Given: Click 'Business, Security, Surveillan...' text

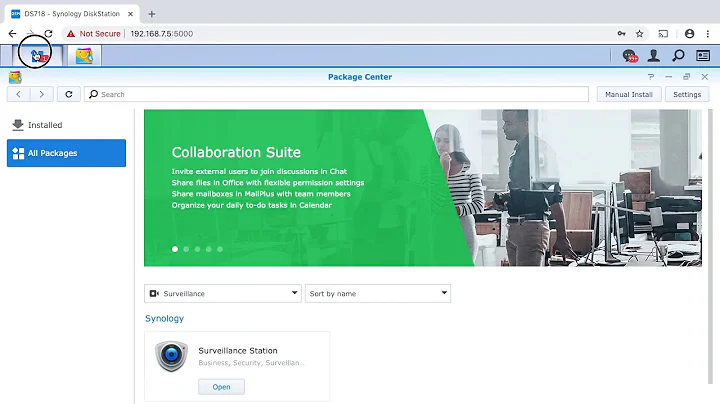Looking at the screenshot, I should coord(251,363).
